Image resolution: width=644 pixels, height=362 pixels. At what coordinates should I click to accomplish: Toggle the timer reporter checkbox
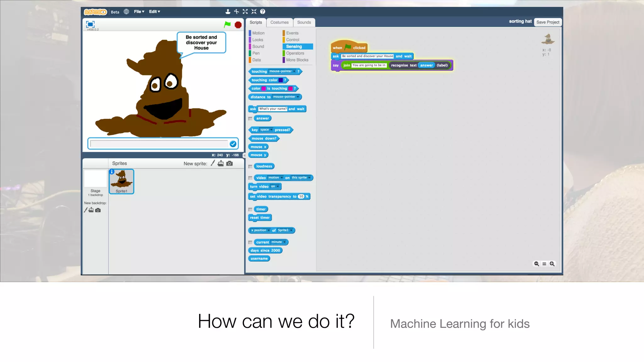250,210
